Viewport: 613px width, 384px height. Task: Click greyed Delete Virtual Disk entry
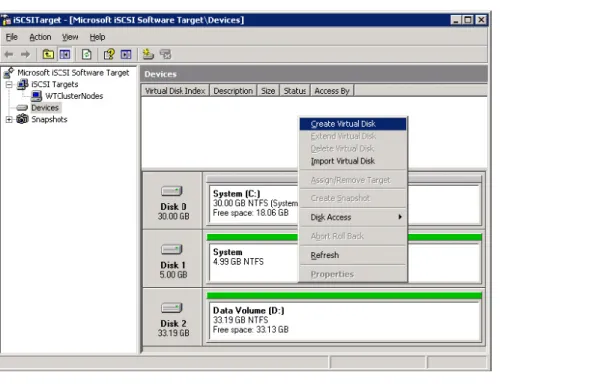tap(353, 149)
